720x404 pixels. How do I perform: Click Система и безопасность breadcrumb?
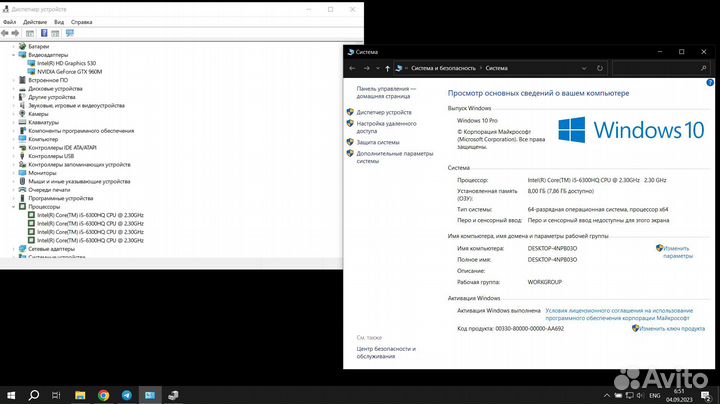click(x=443, y=68)
